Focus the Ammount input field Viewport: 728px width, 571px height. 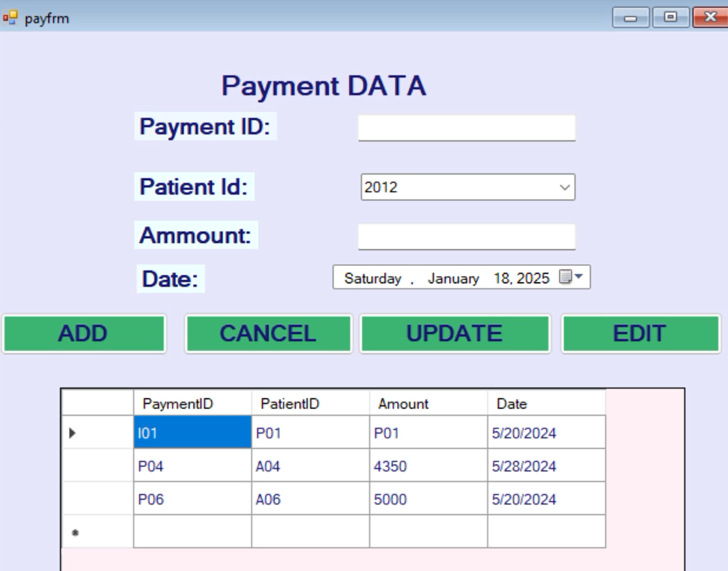pos(467,237)
